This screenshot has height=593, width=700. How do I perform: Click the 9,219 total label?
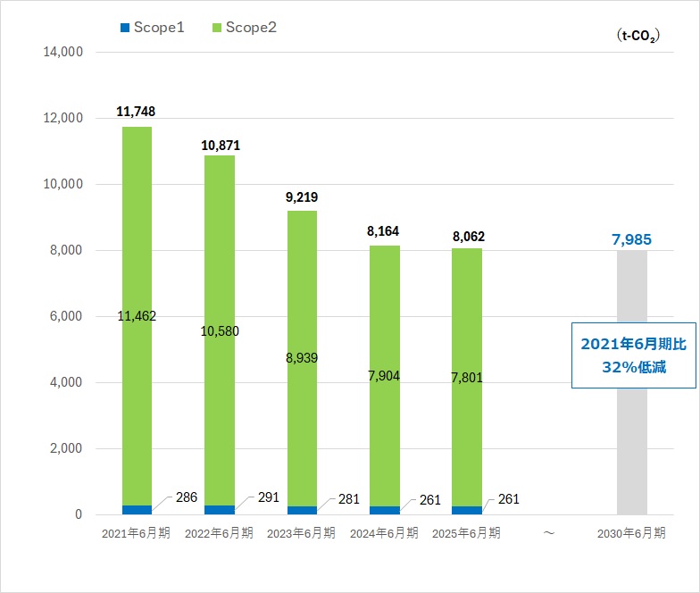(x=302, y=197)
